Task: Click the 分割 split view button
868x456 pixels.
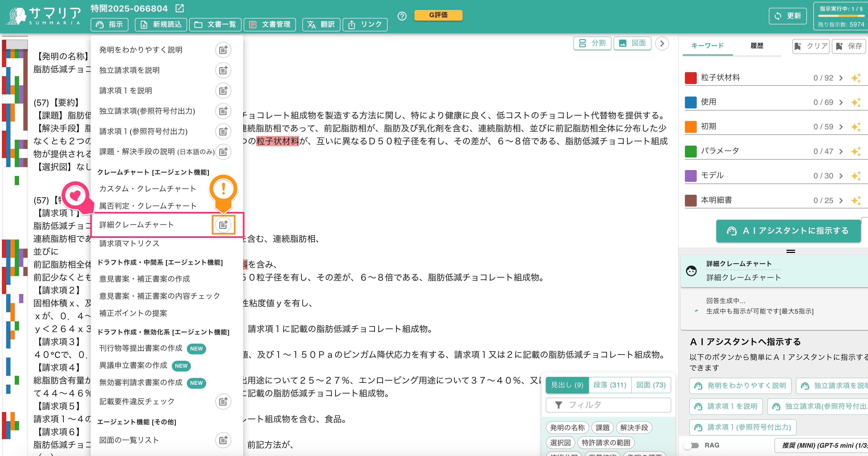Action: click(x=592, y=43)
